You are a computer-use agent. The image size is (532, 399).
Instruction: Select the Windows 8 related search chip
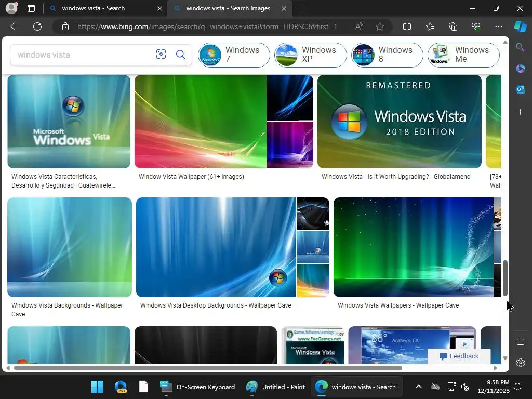click(387, 55)
